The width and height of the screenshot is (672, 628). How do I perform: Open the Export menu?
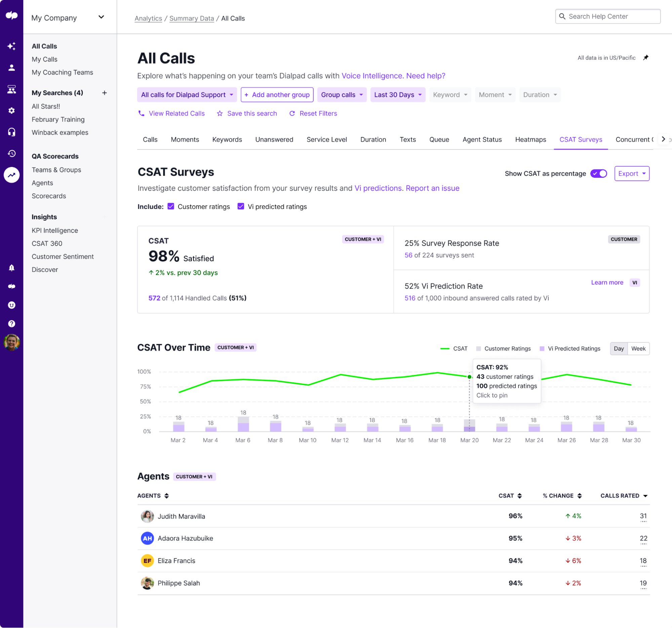(x=631, y=173)
